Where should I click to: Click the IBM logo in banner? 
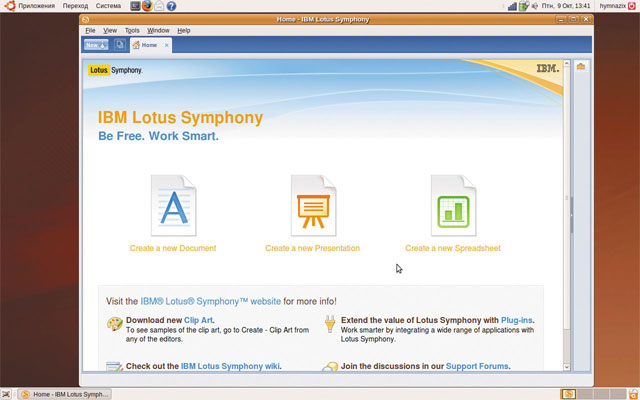547,69
